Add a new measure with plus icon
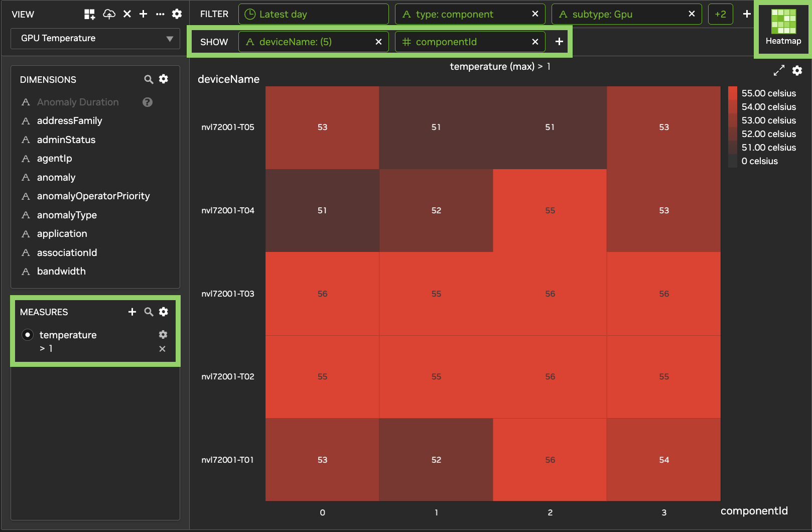 [x=132, y=312]
